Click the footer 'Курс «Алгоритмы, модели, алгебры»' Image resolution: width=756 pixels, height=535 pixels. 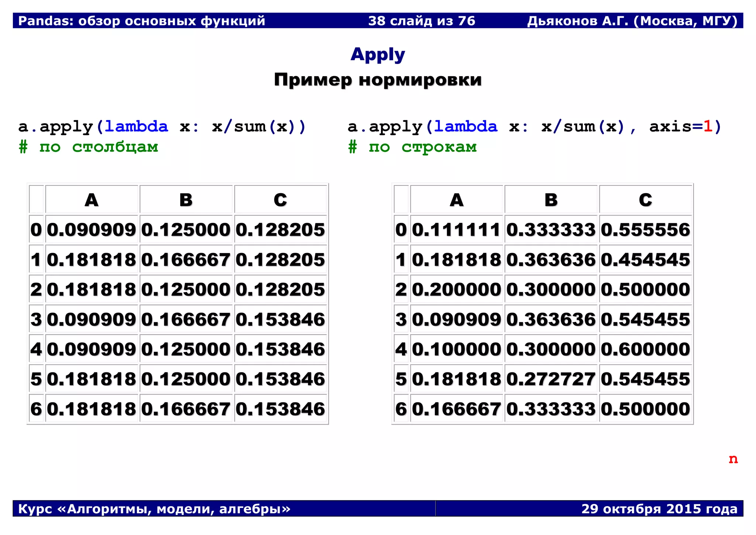pyautogui.click(x=154, y=509)
